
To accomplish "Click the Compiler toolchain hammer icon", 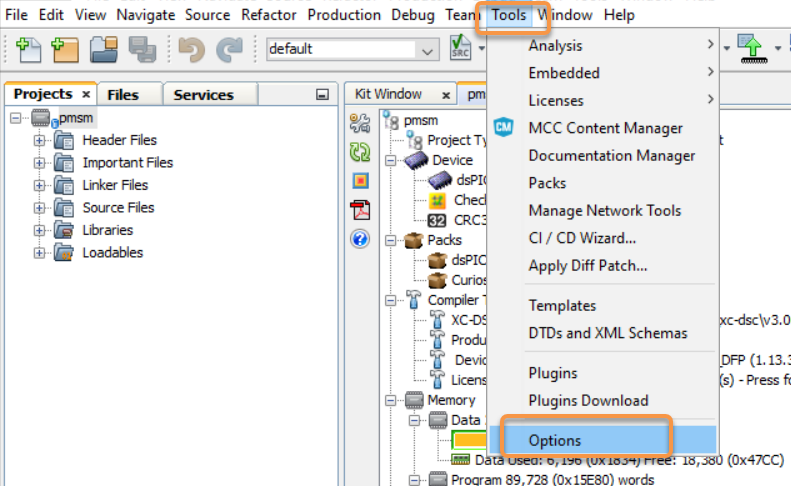I will (414, 300).
